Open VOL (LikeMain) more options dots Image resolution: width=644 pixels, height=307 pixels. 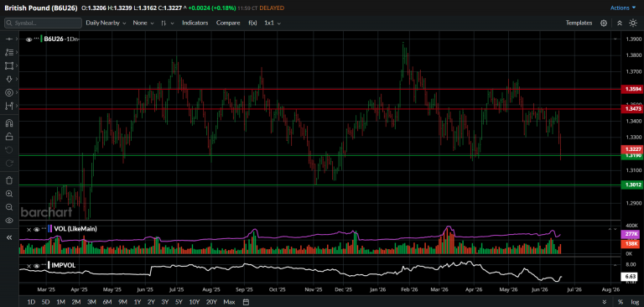[44, 228]
